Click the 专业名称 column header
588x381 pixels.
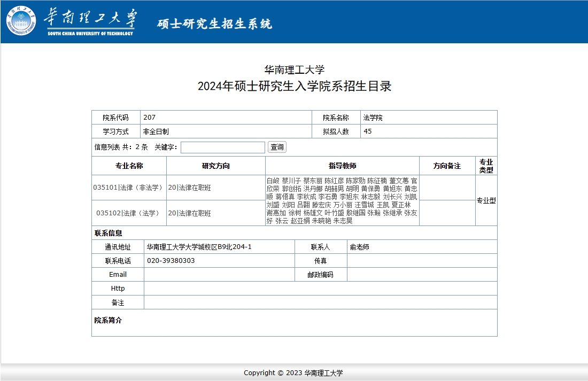pyautogui.click(x=129, y=166)
